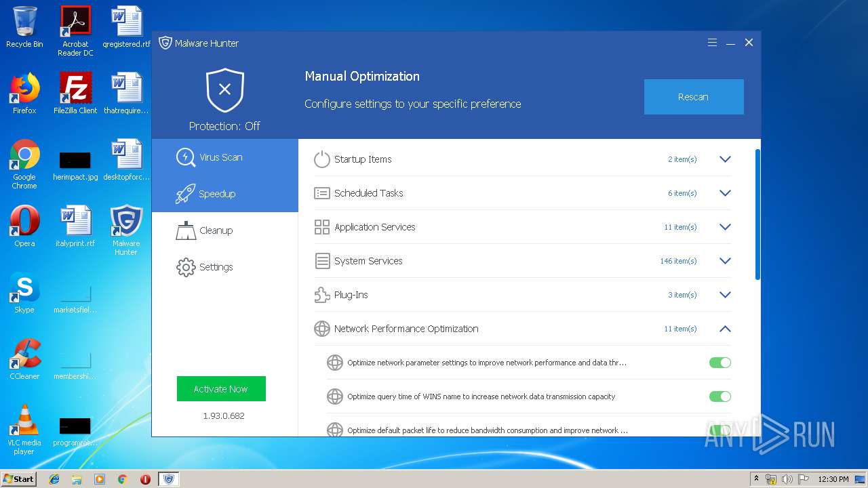Click the Malware Hunter shield logo in title bar
This screenshot has height=488, width=868.
point(165,43)
